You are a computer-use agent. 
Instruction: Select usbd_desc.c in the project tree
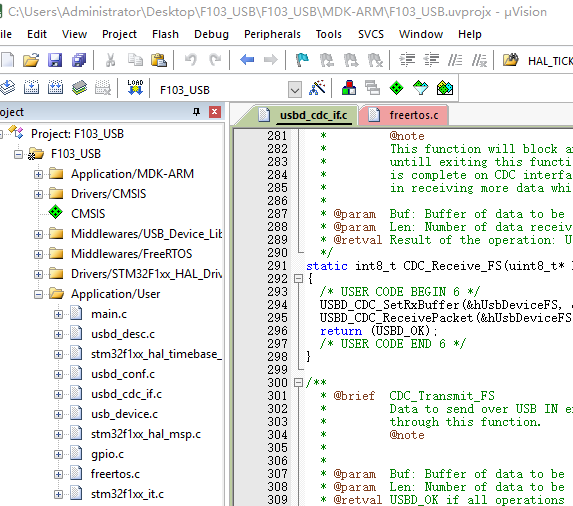(x=123, y=334)
